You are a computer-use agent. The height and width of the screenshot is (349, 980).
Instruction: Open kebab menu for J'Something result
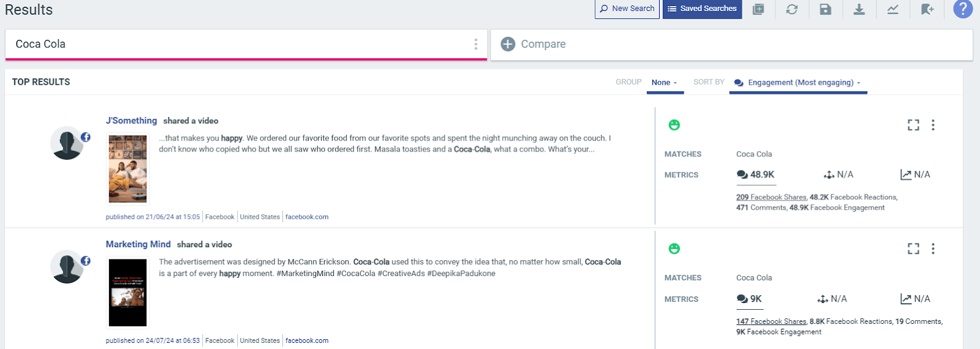(x=933, y=125)
